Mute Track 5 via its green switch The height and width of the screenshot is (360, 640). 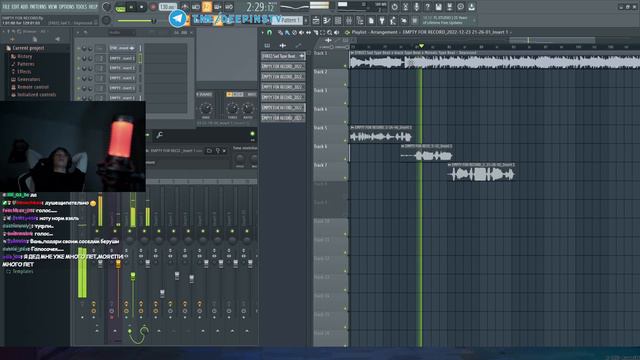[x=345, y=140]
